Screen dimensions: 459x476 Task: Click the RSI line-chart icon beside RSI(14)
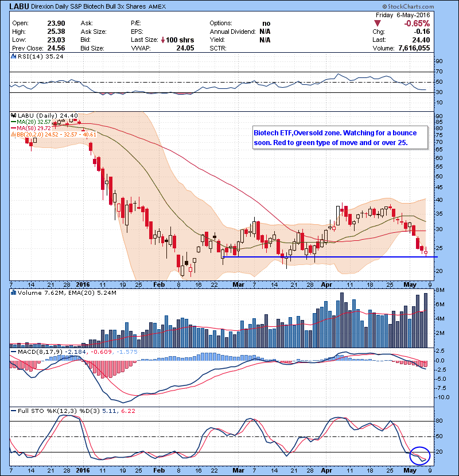pyautogui.click(x=13, y=56)
